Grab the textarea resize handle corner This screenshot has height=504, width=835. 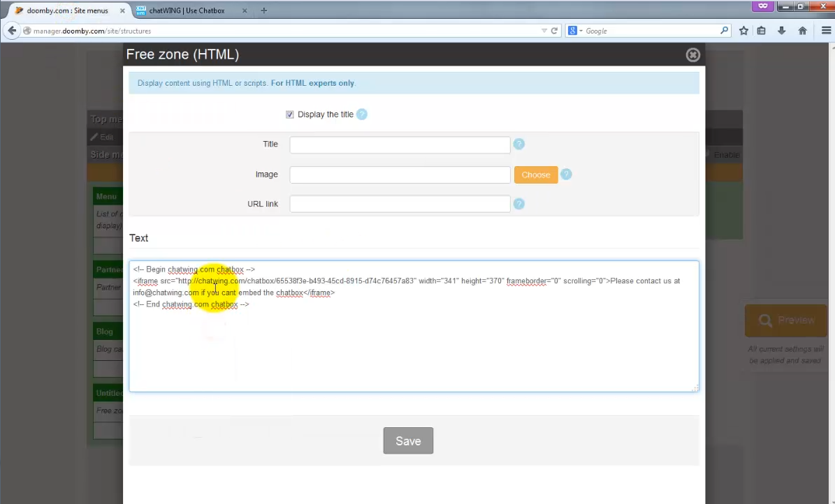(x=695, y=389)
